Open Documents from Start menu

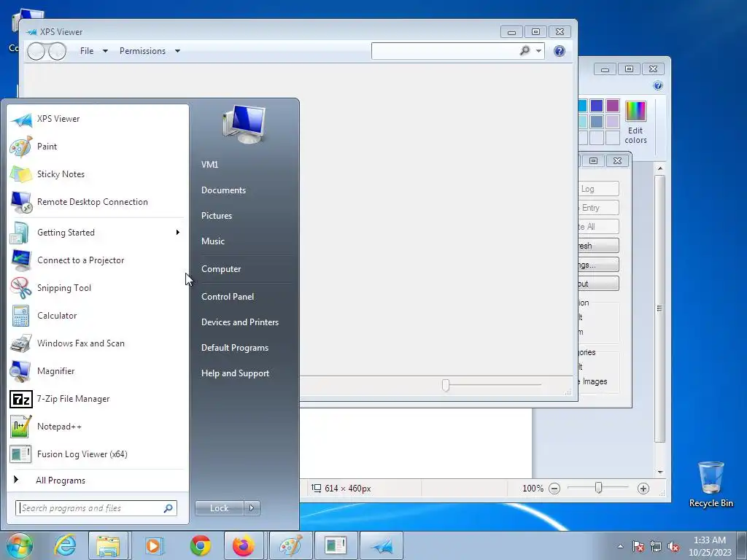click(x=223, y=190)
